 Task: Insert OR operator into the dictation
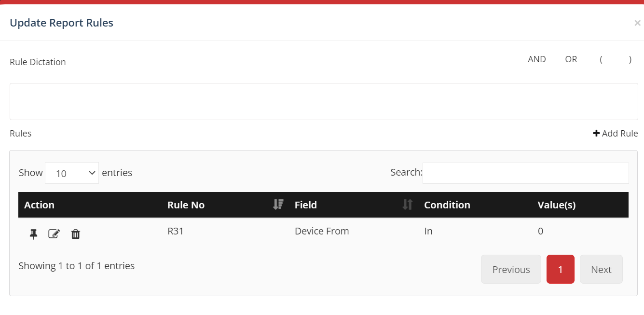click(x=571, y=59)
